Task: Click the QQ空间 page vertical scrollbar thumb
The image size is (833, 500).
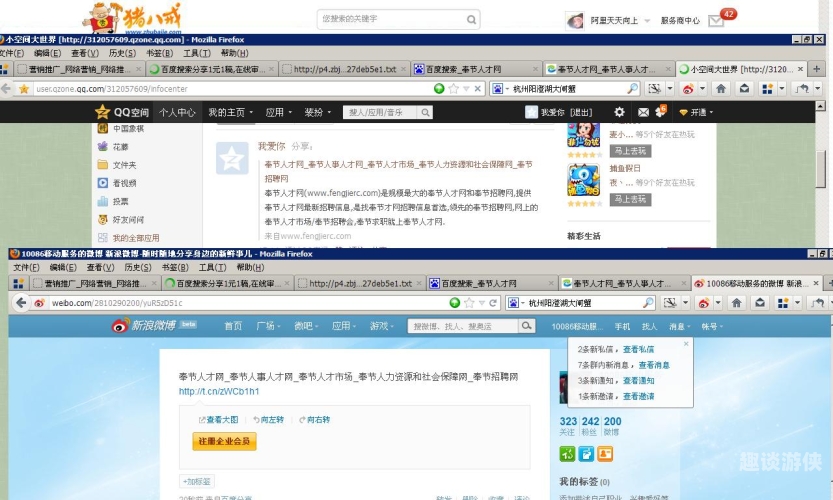Action: coord(821,167)
